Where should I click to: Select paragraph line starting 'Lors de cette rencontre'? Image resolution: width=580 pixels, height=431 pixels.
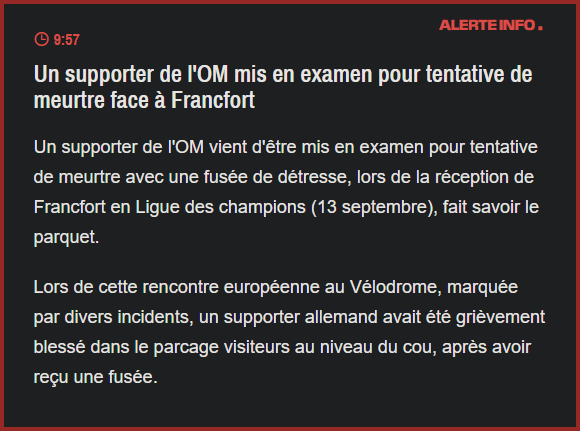(276, 287)
